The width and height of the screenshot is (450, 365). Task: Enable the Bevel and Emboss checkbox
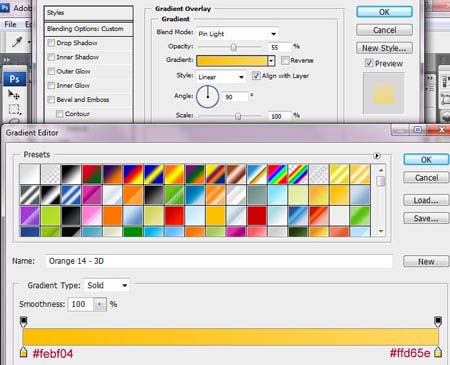coord(51,99)
